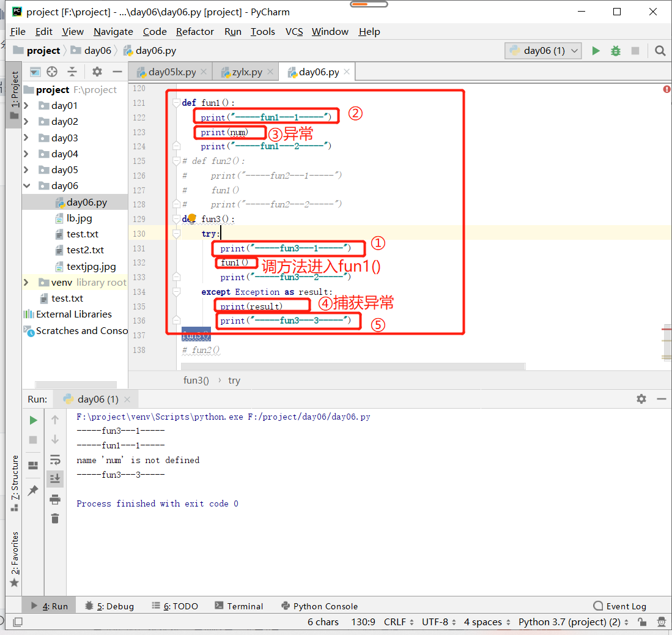Screen dimensions: 672x635
Task: Expand the day01 folder
Action: point(26,105)
